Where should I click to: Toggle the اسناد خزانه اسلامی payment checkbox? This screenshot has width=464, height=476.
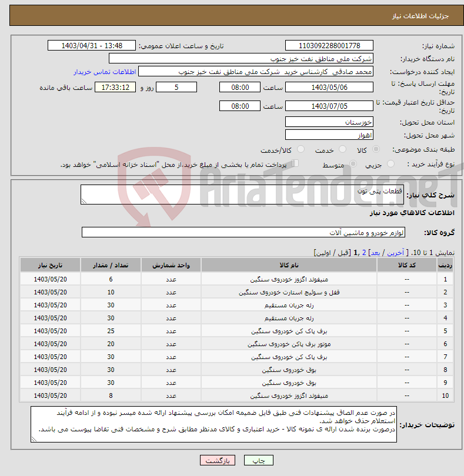coord(295,163)
